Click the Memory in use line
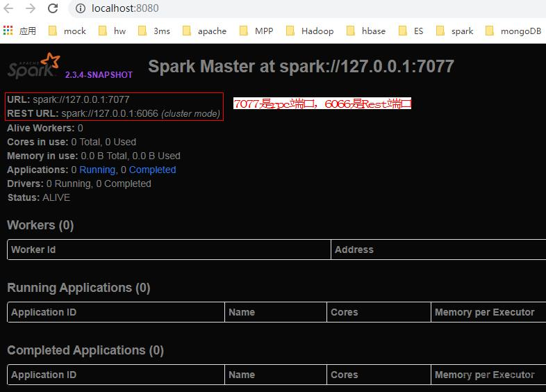Screen dimensions: 546x392 coord(94,156)
